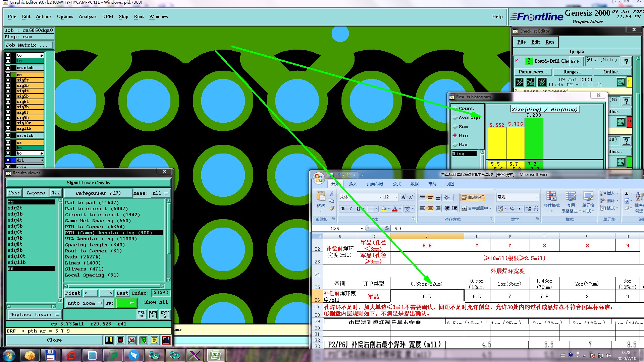Click the green Sv color selector
644x362 pixels.
click(126, 303)
